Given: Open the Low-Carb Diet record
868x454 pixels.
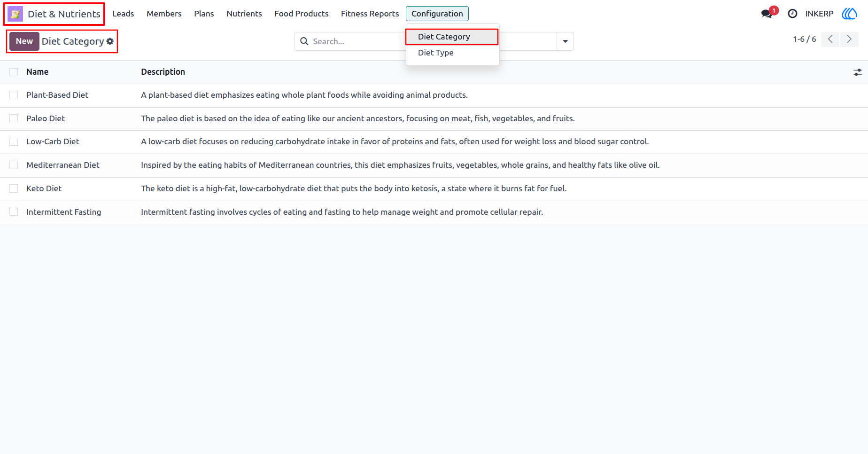Looking at the screenshot, I should 53,141.
